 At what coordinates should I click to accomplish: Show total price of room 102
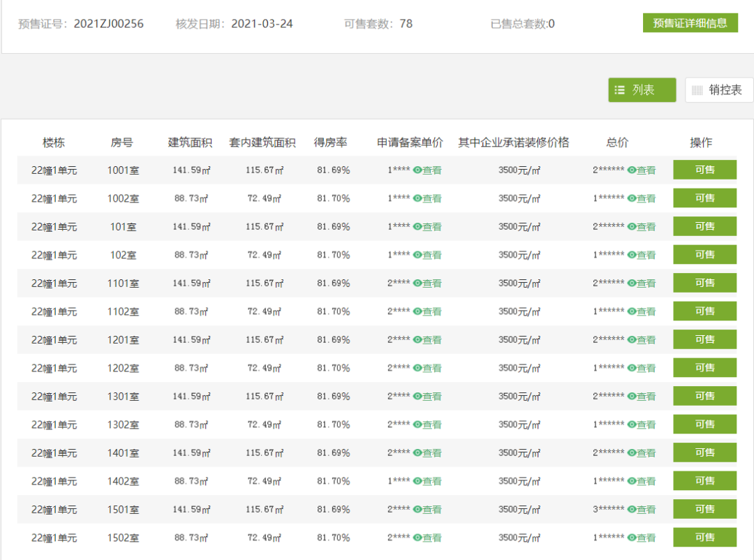(641, 255)
